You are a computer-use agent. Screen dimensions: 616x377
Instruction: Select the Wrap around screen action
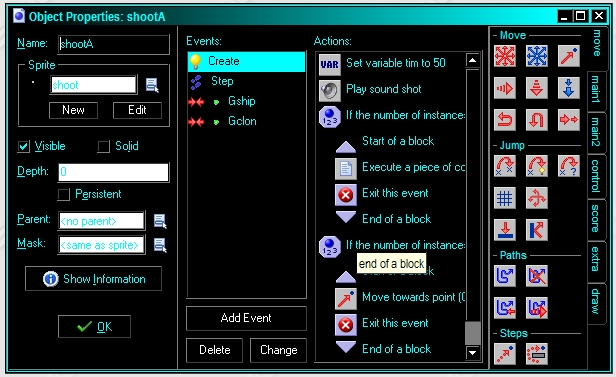(x=537, y=198)
